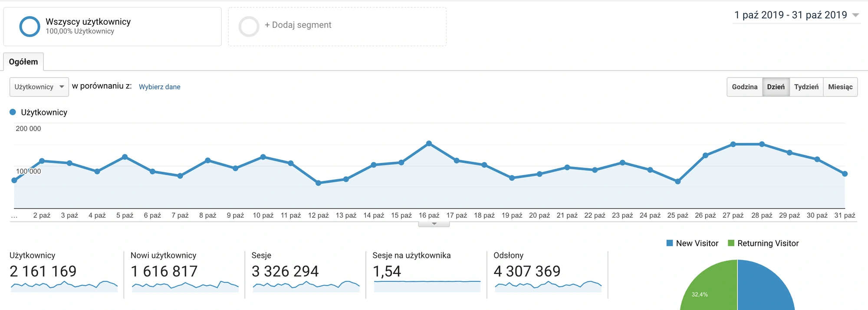Image resolution: width=868 pixels, height=310 pixels.
Task: Click the empty Dodaj segment circle icon
Action: point(249,26)
